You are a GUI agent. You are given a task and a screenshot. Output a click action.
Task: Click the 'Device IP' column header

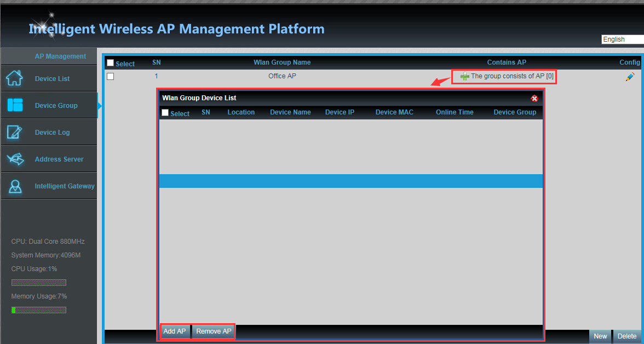[340, 112]
